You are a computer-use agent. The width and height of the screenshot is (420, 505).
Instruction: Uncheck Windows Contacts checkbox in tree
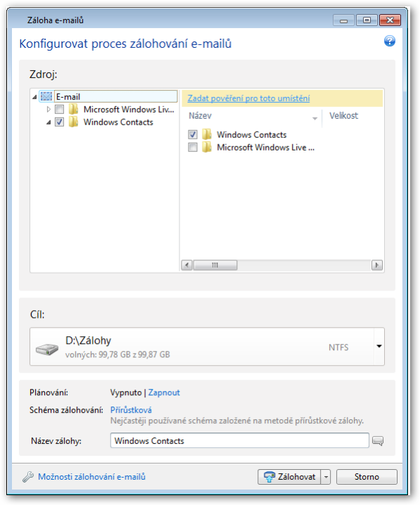pyautogui.click(x=59, y=122)
